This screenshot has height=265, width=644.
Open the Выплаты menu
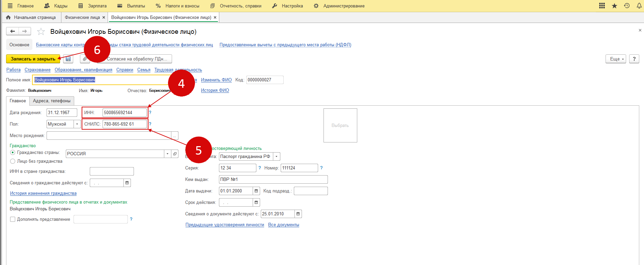click(131, 6)
